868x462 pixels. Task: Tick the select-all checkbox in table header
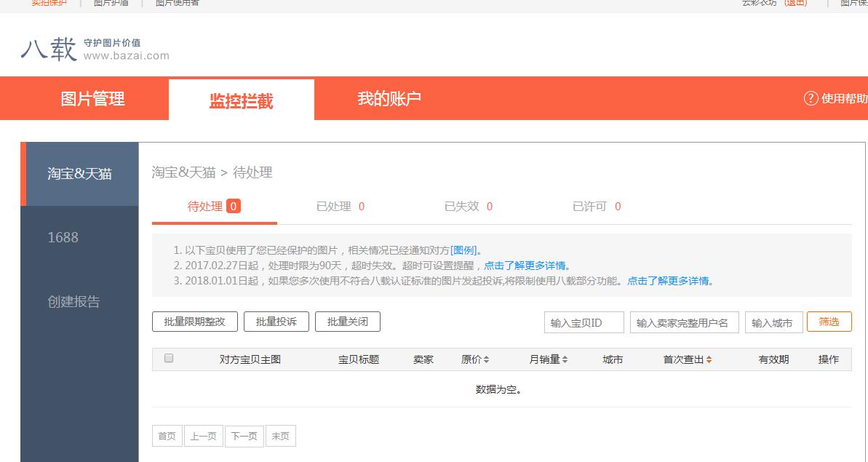click(169, 358)
